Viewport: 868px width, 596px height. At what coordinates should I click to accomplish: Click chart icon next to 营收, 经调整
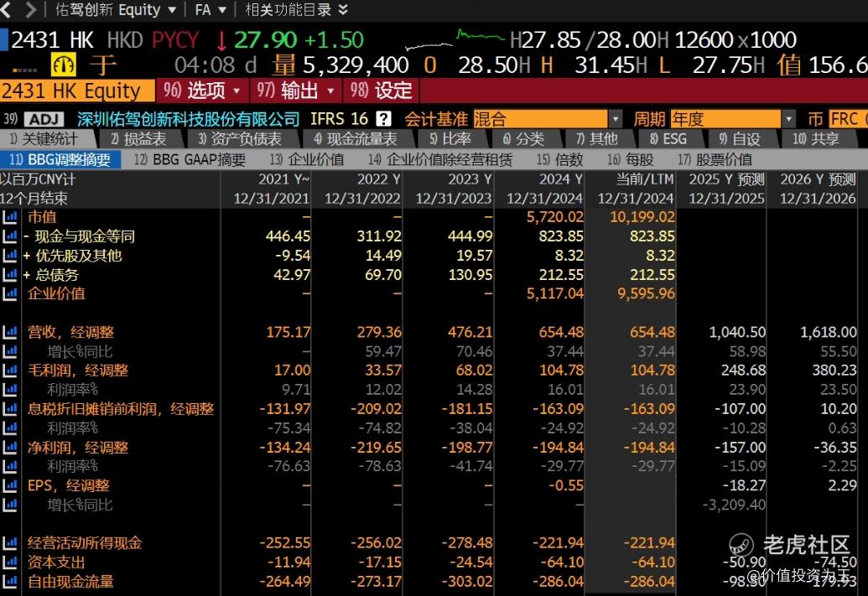(9, 332)
